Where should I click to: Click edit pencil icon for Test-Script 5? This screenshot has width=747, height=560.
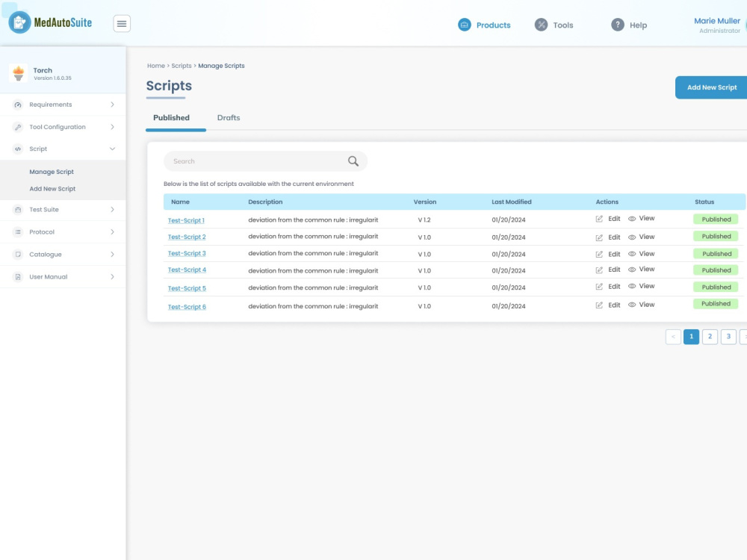coord(599,287)
